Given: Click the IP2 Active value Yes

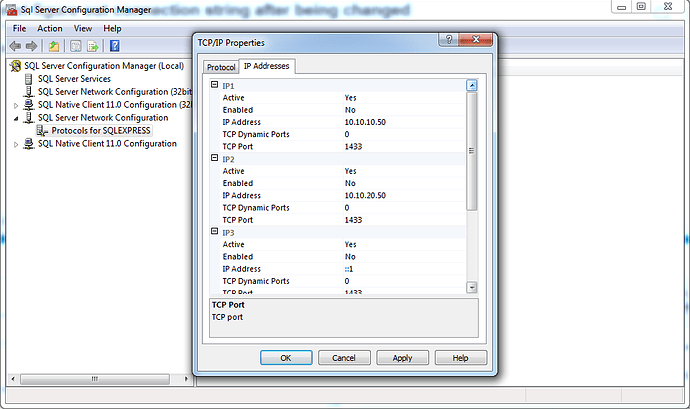Looking at the screenshot, I should (350, 171).
